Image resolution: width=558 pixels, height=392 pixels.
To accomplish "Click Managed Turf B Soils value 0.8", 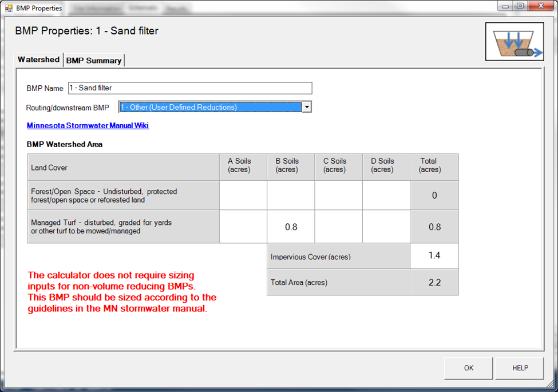I will (x=291, y=227).
